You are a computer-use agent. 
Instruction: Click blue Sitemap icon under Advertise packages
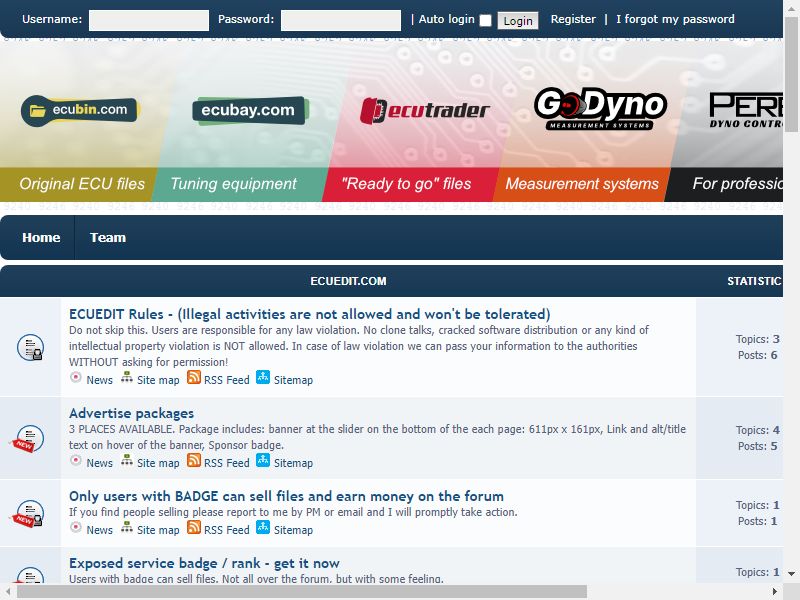(263, 460)
